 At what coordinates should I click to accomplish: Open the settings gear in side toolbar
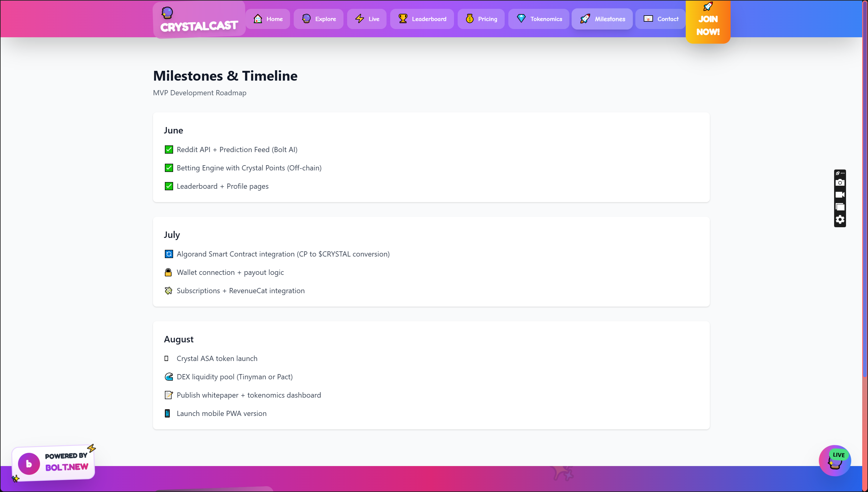(x=840, y=220)
